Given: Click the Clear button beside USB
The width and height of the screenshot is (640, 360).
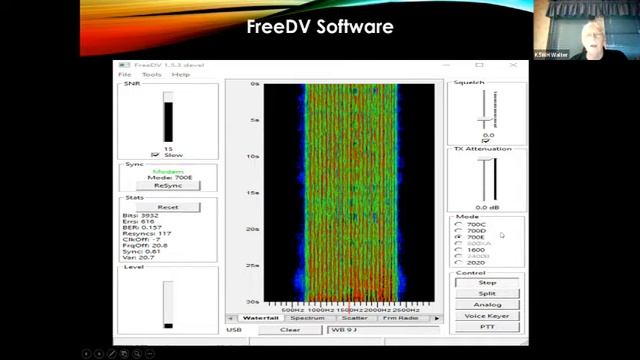Looking at the screenshot, I should [x=290, y=330].
